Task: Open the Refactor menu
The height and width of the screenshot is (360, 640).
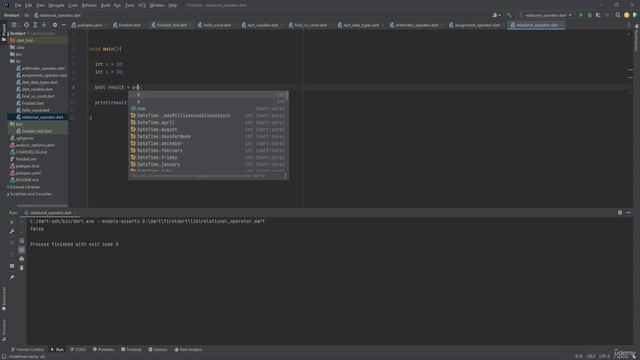Action: 89,5
